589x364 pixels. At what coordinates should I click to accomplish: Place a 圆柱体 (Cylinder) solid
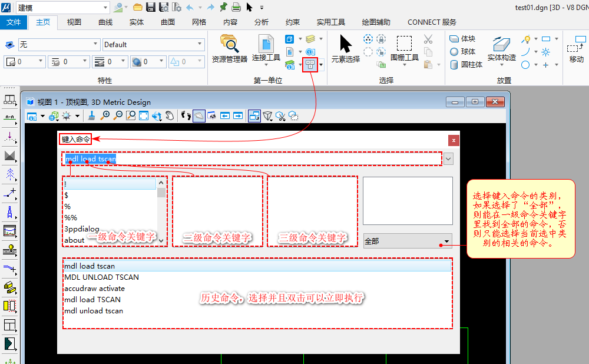click(x=466, y=65)
